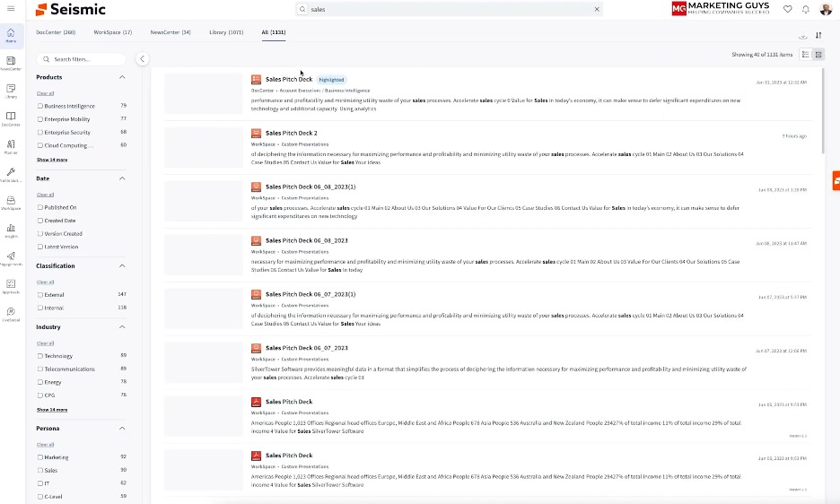Open Sales Pitch Deck 06_08_2023 thumbnail

(x=203, y=255)
